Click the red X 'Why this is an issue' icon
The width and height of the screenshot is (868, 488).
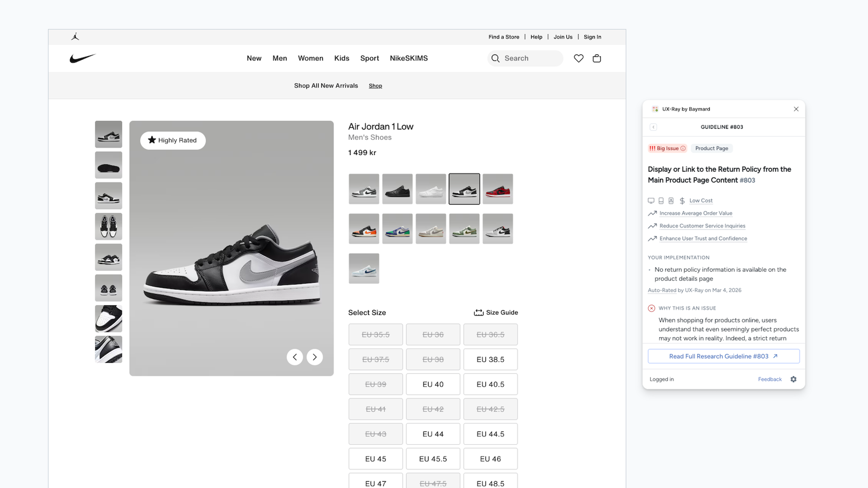652,308
